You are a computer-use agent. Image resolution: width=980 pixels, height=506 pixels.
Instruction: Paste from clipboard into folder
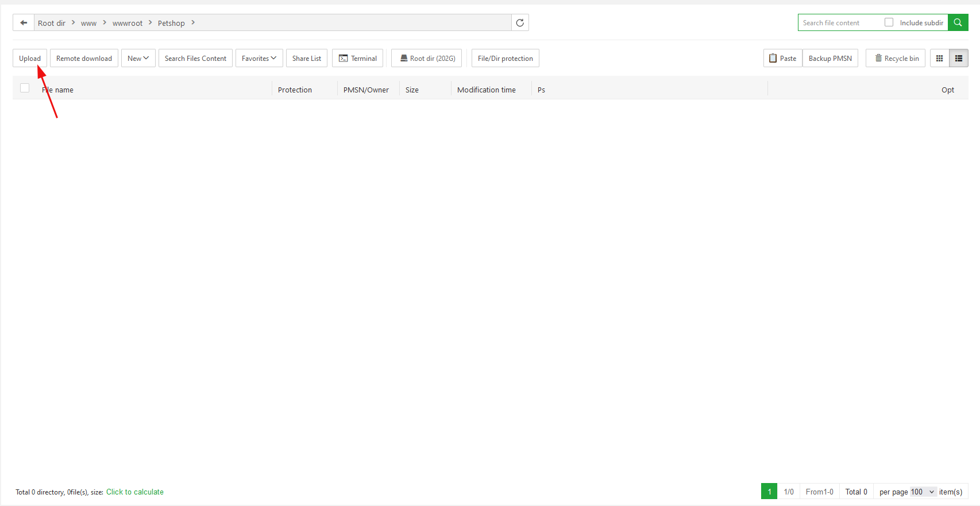click(782, 59)
